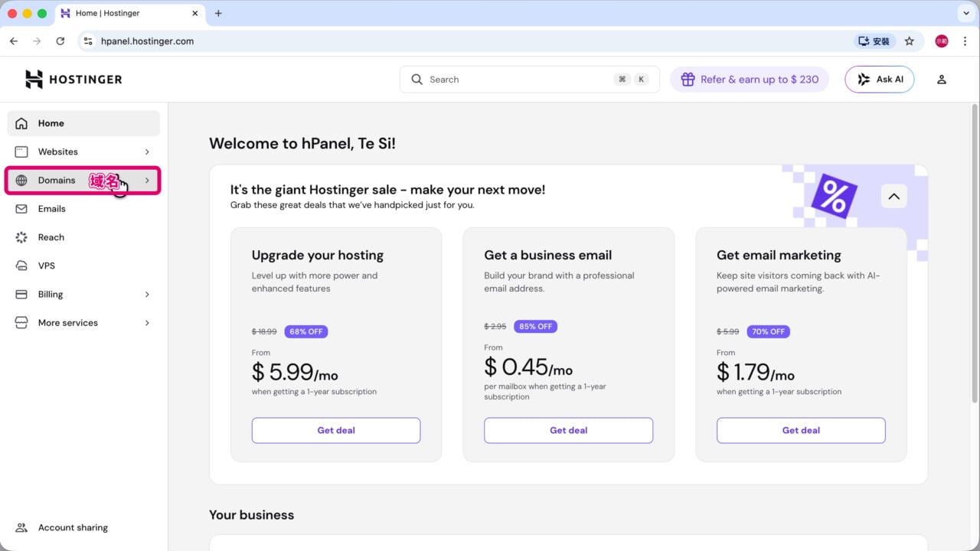Click the browser Back arrow
This screenshot has width=980, height=551.
click(14, 41)
